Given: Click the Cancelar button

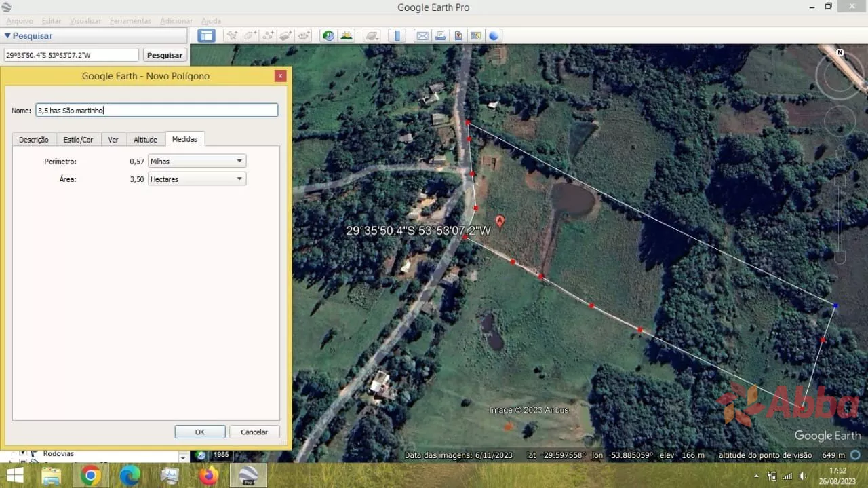Looking at the screenshot, I should pyautogui.click(x=254, y=432).
